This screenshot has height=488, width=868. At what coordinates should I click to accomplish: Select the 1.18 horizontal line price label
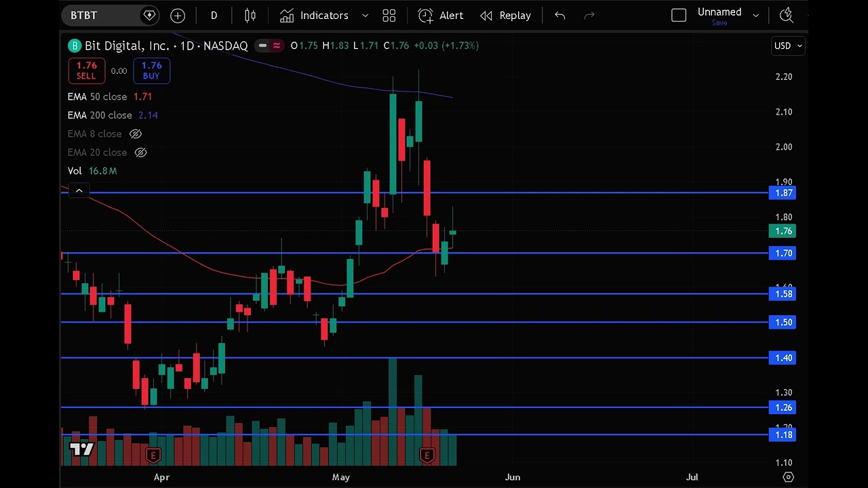(783, 435)
